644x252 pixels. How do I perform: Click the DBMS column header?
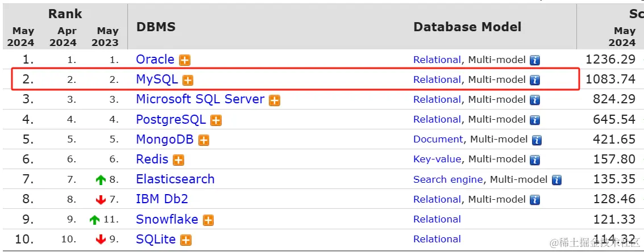pyautogui.click(x=156, y=27)
